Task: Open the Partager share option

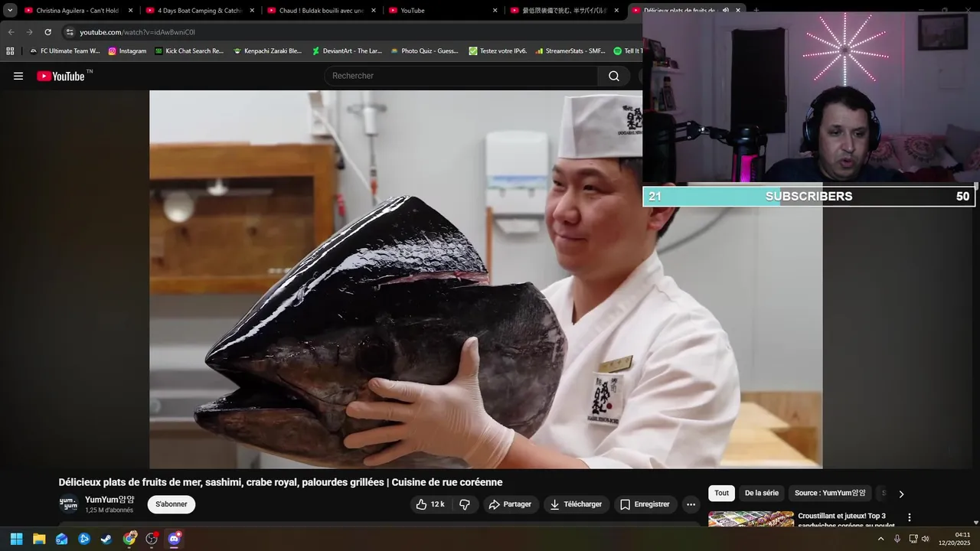Action: coord(511,504)
